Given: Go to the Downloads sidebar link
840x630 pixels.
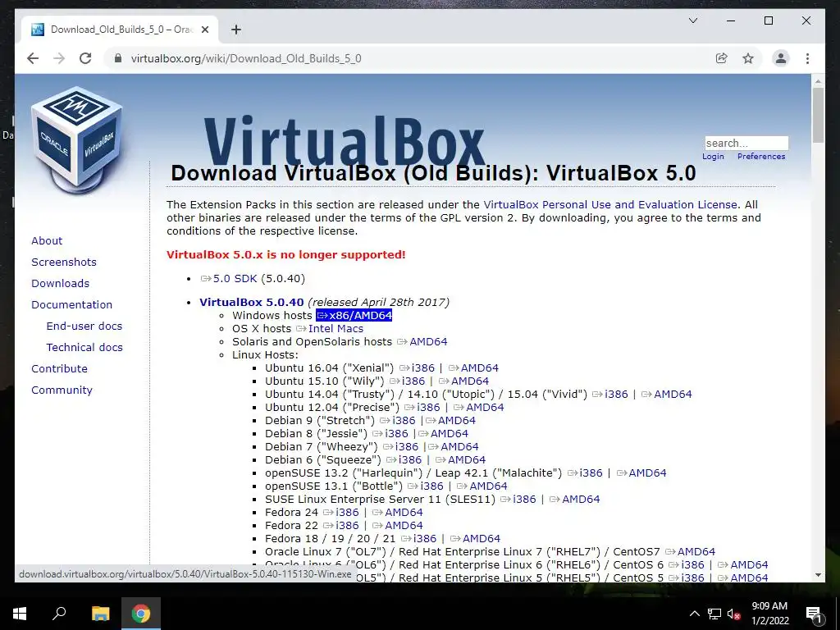Looking at the screenshot, I should (60, 283).
